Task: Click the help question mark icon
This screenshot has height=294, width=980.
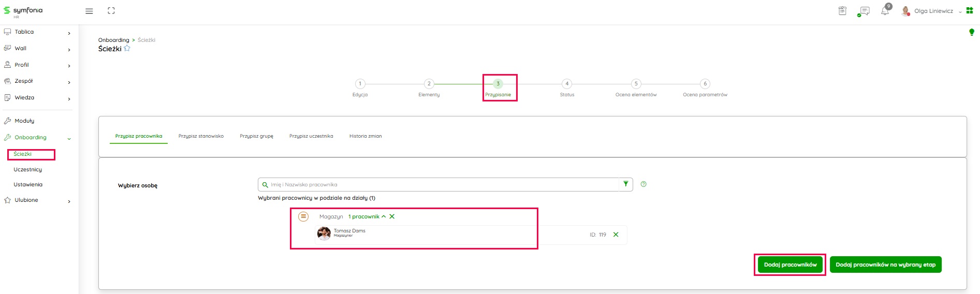Action: (643, 184)
